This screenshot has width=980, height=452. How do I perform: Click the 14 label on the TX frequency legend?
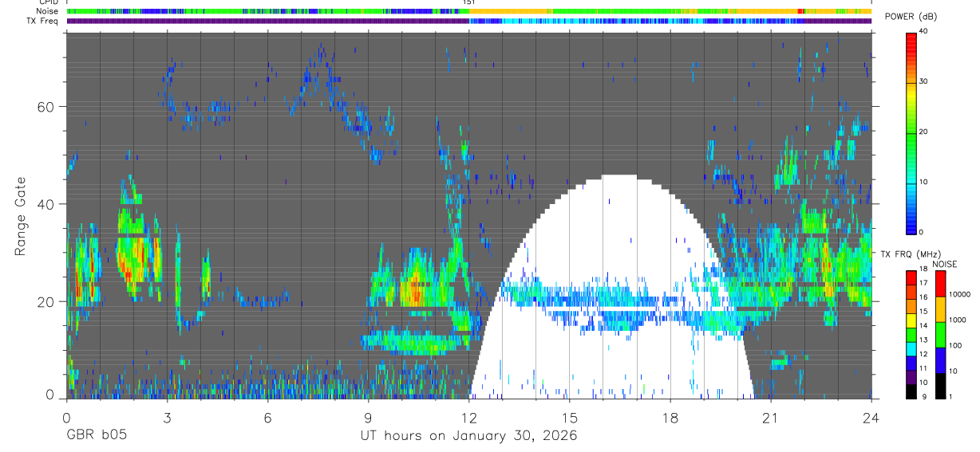(923, 326)
